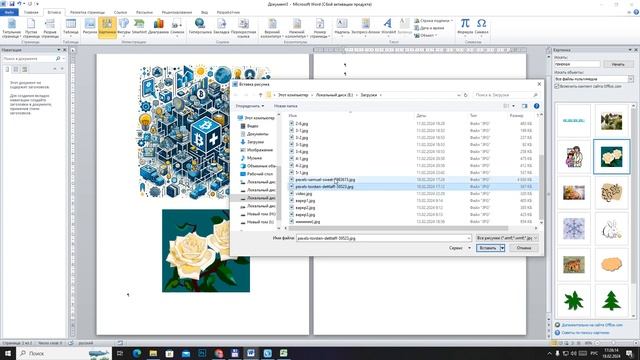Click the dialog's Up folder arrow
The image size is (640, 360).
click(260, 95)
